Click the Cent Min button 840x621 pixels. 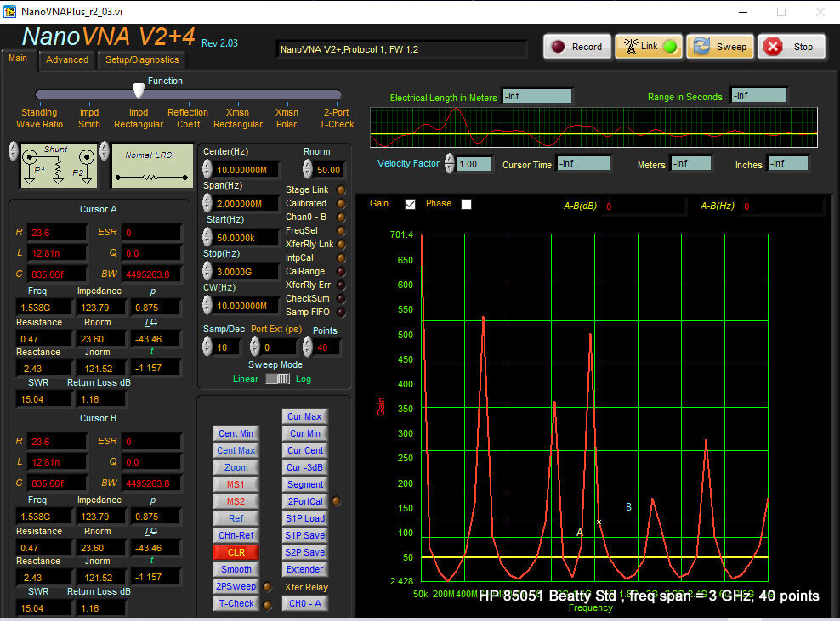pos(236,433)
